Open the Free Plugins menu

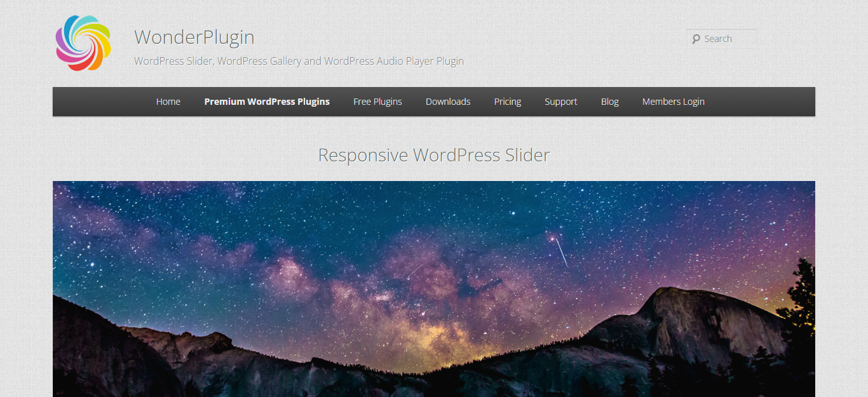point(377,102)
